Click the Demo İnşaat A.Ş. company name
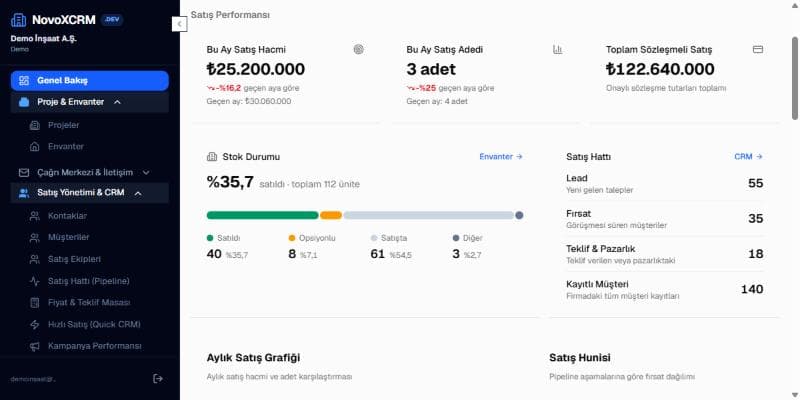 pyautogui.click(x=44, y=38)
